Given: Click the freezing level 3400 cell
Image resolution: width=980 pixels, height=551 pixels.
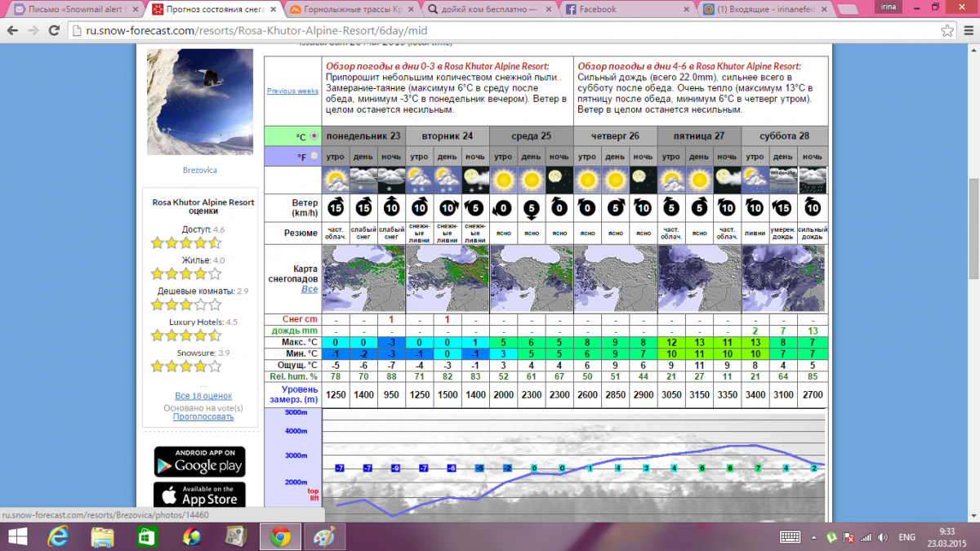Looking at the screenshot, I should coord(755,394).
